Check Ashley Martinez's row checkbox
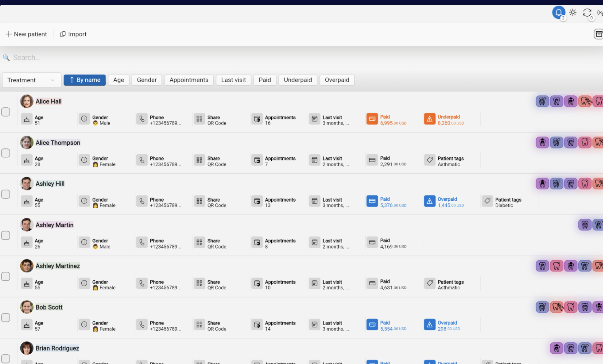Viewport: 603px width, 364px height. [6, 276]
